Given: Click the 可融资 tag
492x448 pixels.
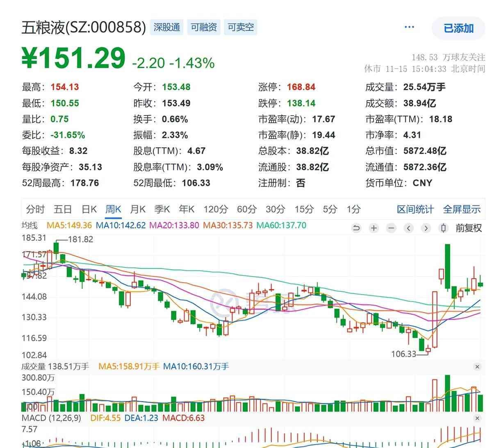Looking at the screenshot, I should 204,27.
